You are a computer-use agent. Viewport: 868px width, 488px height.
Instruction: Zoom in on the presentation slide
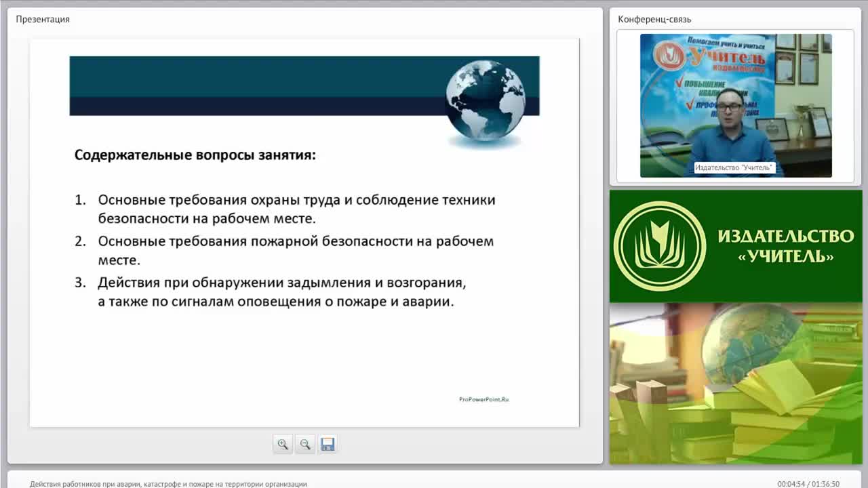pyautogui.click(x=283, y=445)
